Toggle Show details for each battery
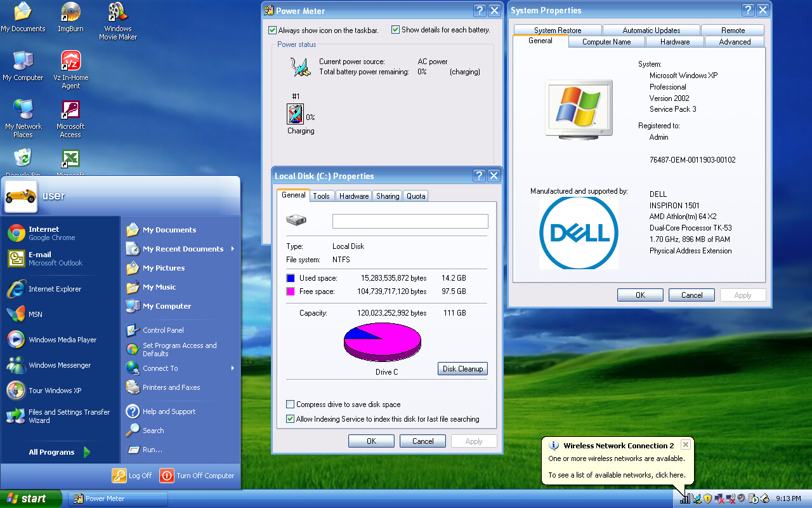 click(x=396, y=30)
